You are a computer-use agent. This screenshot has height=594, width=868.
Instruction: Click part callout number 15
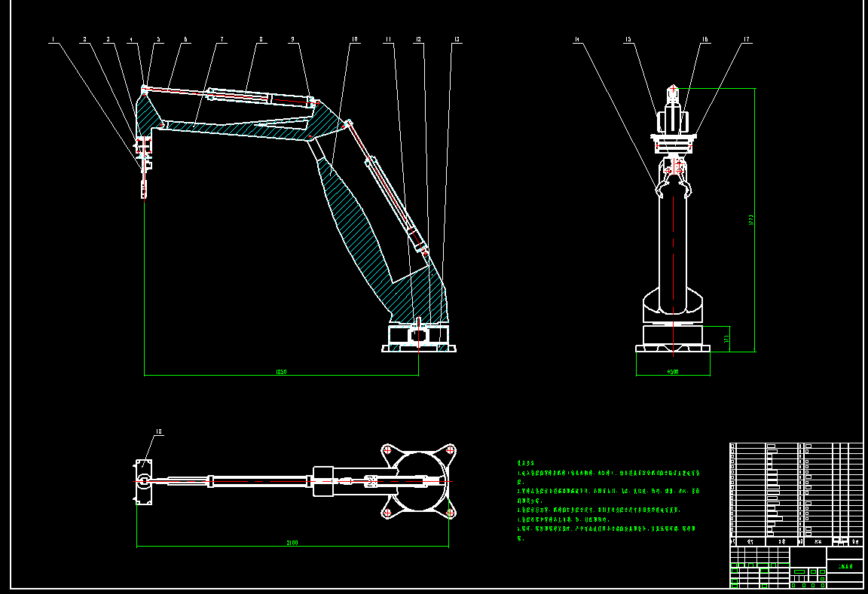(x=628, y=39)
